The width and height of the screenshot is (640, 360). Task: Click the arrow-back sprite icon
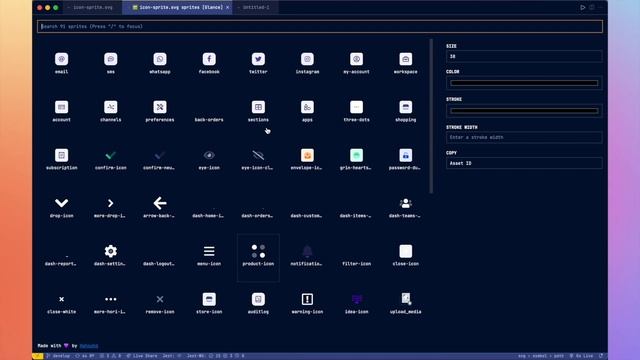(x=160, y=203)
